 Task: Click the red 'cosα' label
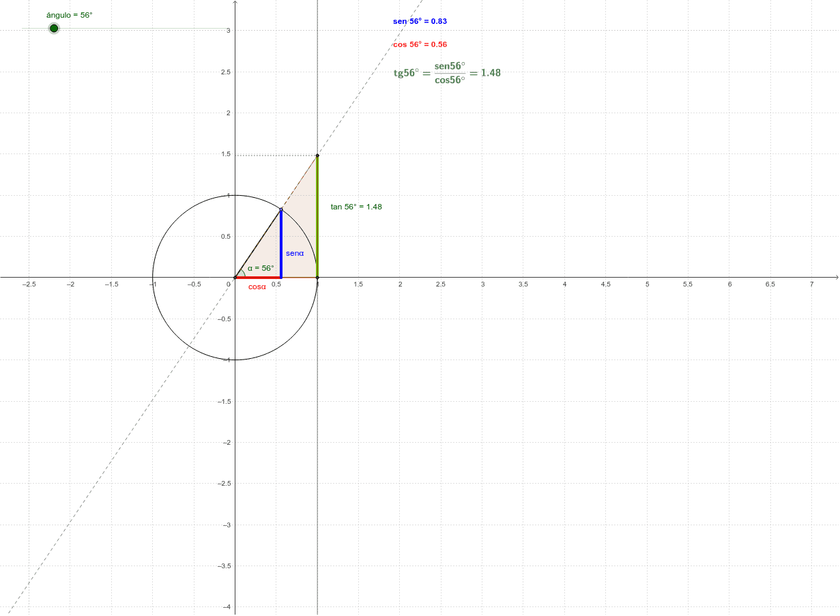257,287
